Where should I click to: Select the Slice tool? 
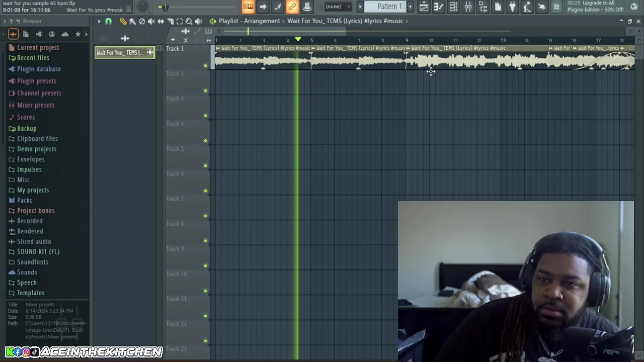point(171,21)
